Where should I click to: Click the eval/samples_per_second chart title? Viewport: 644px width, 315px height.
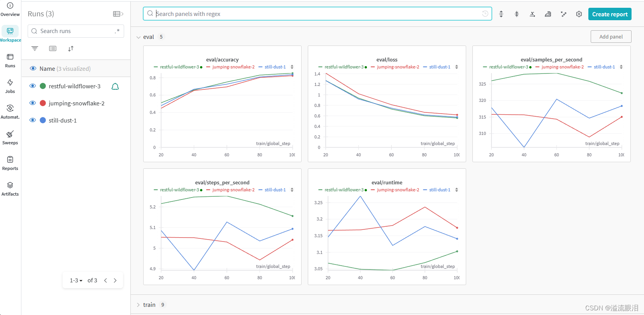coord(551,59)
